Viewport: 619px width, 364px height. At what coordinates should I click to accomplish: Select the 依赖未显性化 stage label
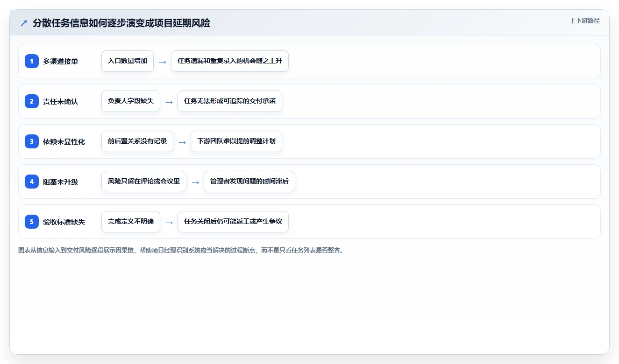click(64, 141)
